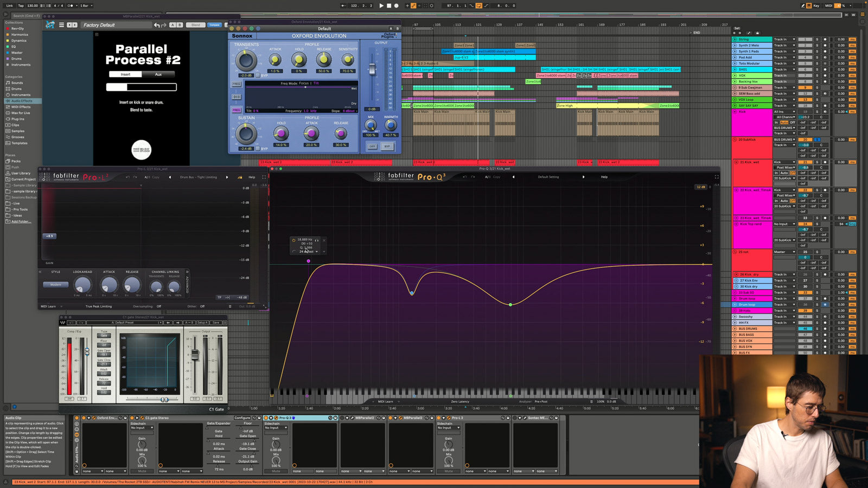868x488 pixels.
Task: Click the DIFF button in Oxford Envolution
Action: (x=372, y=146)
